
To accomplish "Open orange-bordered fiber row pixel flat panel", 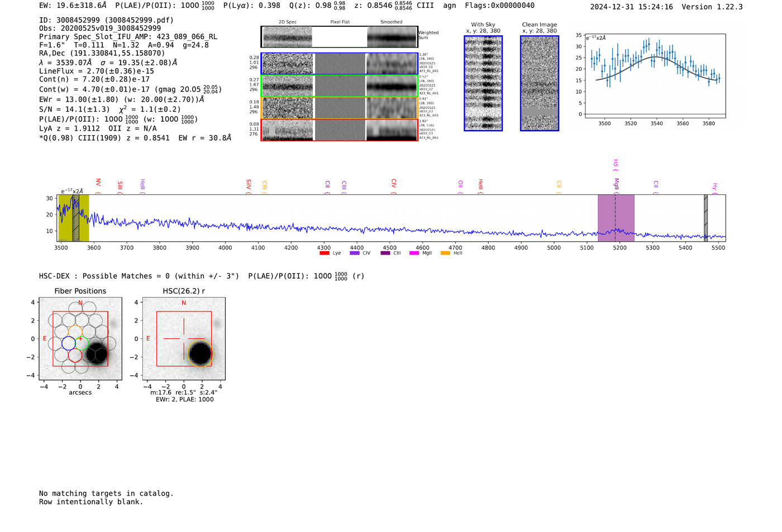I will coord(340,108).
